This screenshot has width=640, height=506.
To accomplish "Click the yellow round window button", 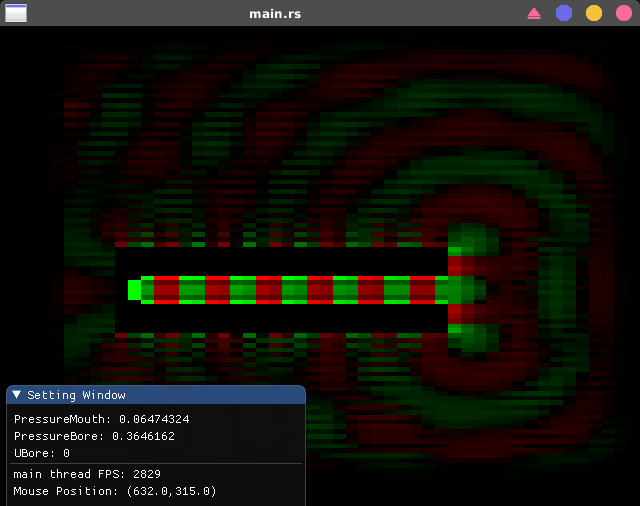I will pos(594,13).
